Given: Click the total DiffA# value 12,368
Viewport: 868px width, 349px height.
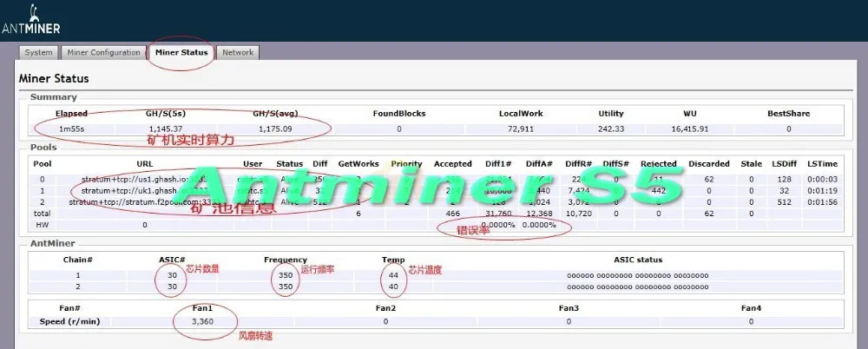Looking at the screenshot, I should click(x=539, y=214).
